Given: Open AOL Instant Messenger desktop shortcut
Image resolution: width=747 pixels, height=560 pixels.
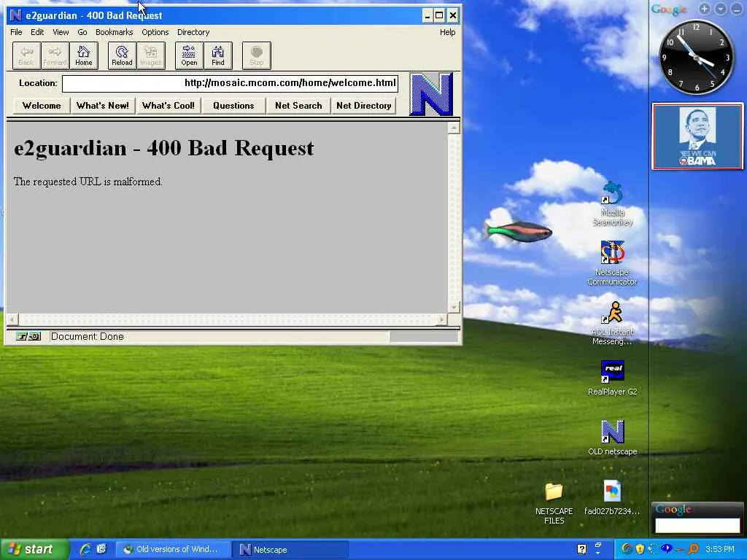Looking at the screenshot, I should (x=612, y=323).
